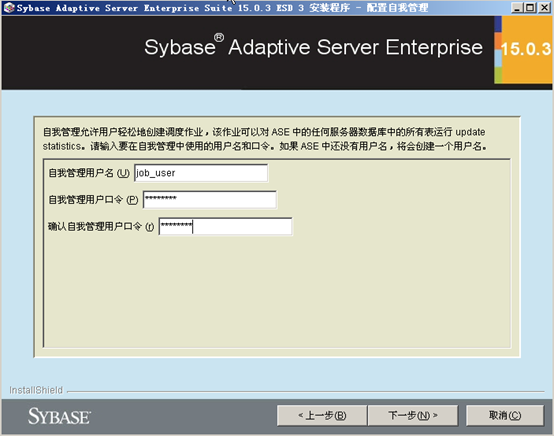Click the InstallShield label text
Screen dimensions: 554x436
click(36, 390)
